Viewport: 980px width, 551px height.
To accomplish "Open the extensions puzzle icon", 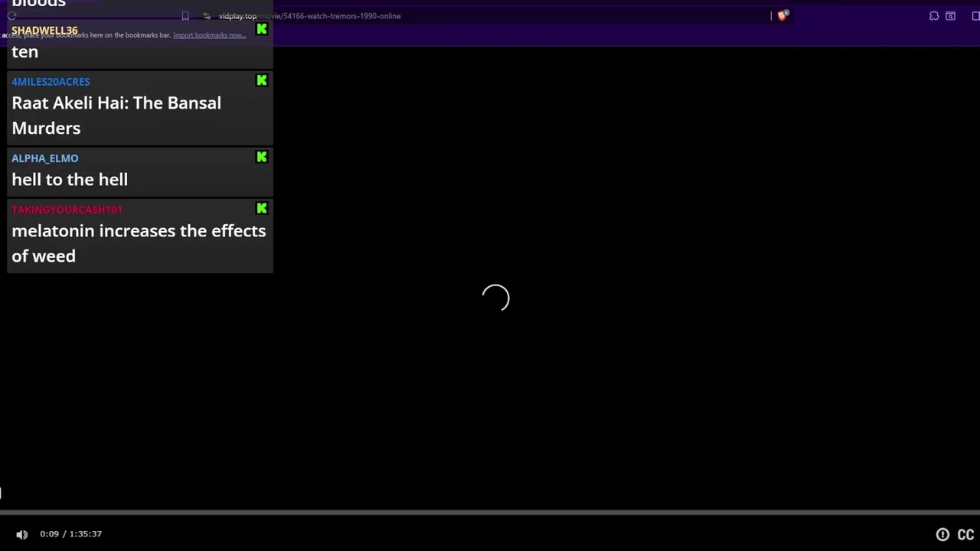I will (934, 15).
